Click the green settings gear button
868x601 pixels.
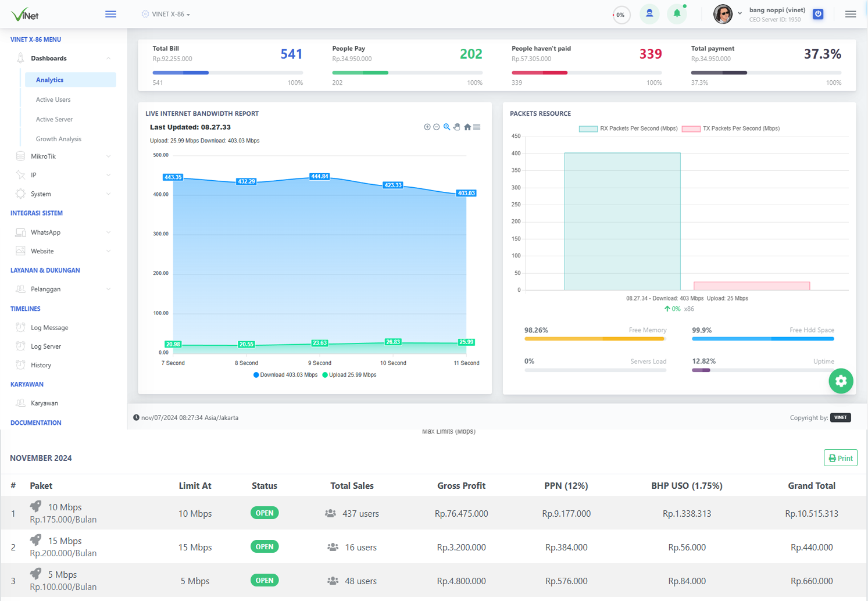pos(841,381)
